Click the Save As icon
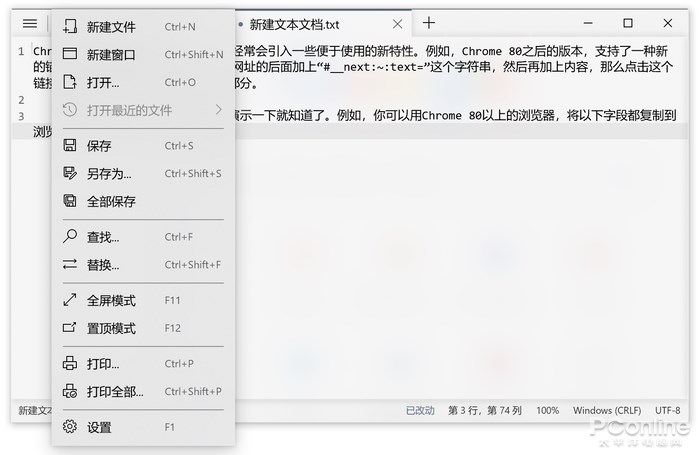The width and height of the screenshot is (700, 455). click(x=70, y=173)
